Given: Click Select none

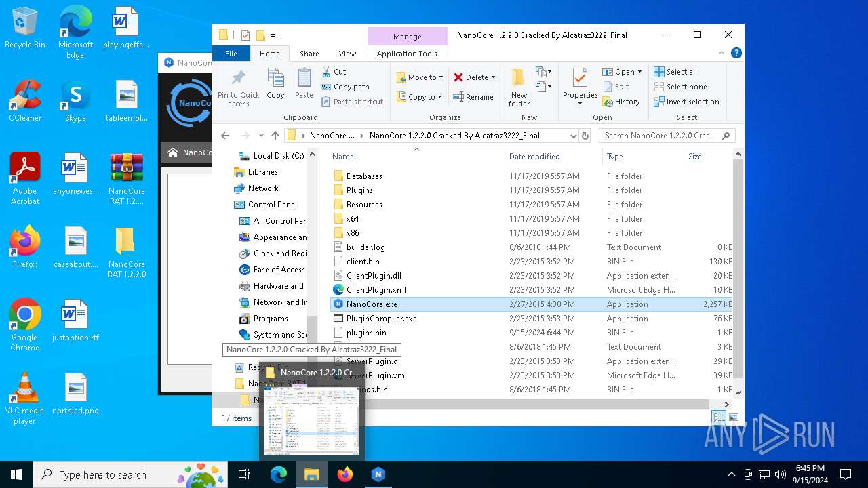Looking at the screenshot, I should tap(680, 87).
